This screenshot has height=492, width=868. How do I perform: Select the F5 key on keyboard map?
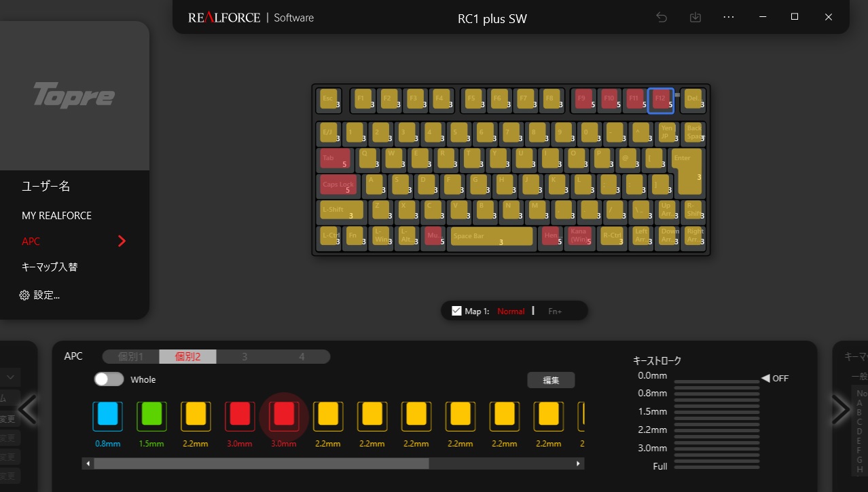click(x=473, y=100)
